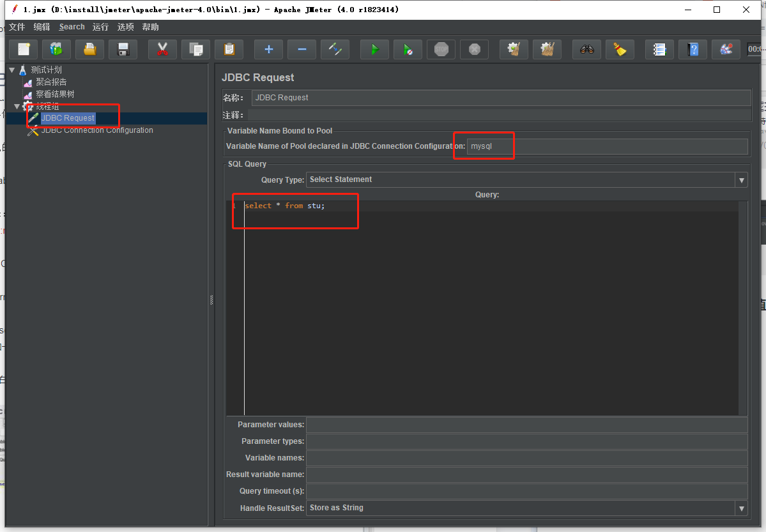Open the Function Helper dialog icon

(x=659, y=49)
